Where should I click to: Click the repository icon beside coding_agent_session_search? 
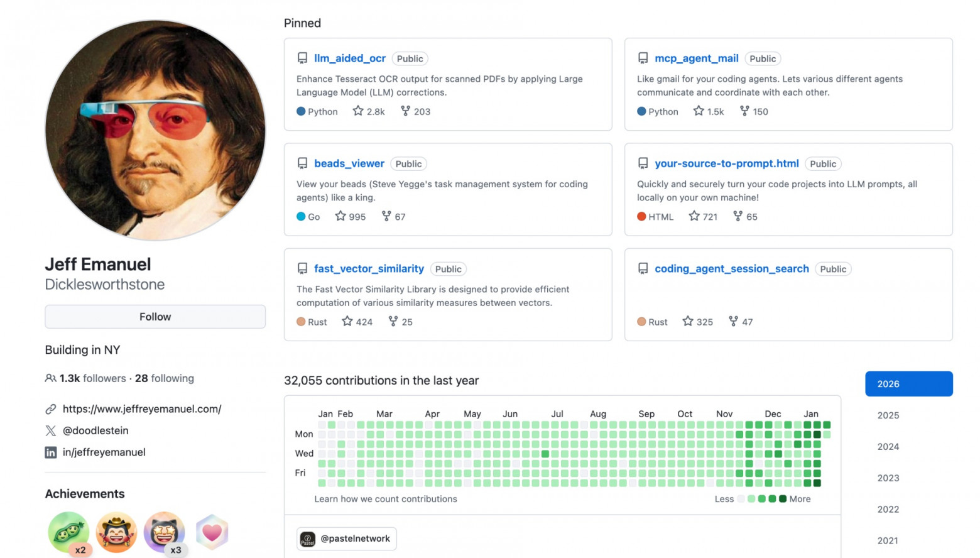pos(643,269)
